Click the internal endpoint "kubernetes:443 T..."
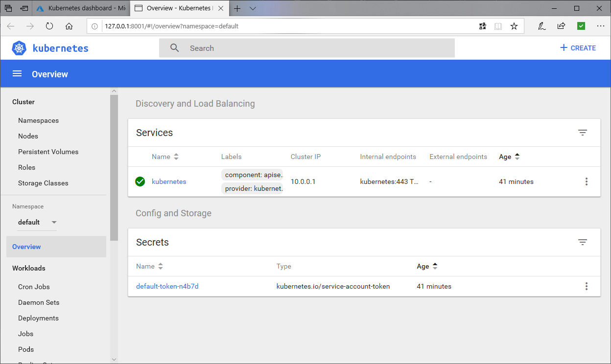The height and width of the screenshot is (364, 611). coord(389,182)
